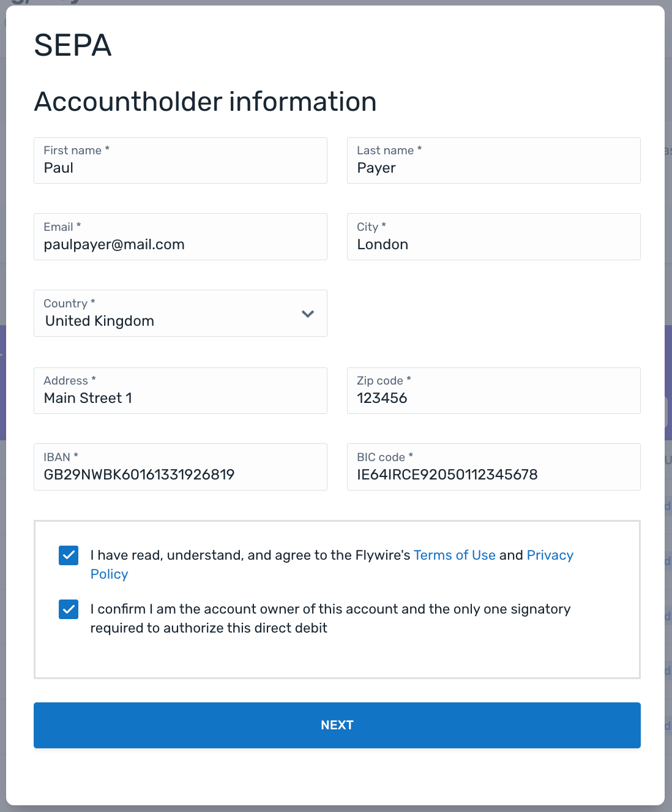Screen dimensions: 672x812
Task: Toggle the account owner confirmation checkbox
Action: 69,609
